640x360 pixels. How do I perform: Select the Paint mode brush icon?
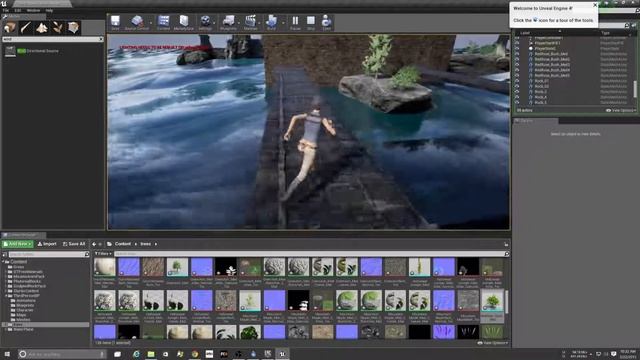[26, 28]
